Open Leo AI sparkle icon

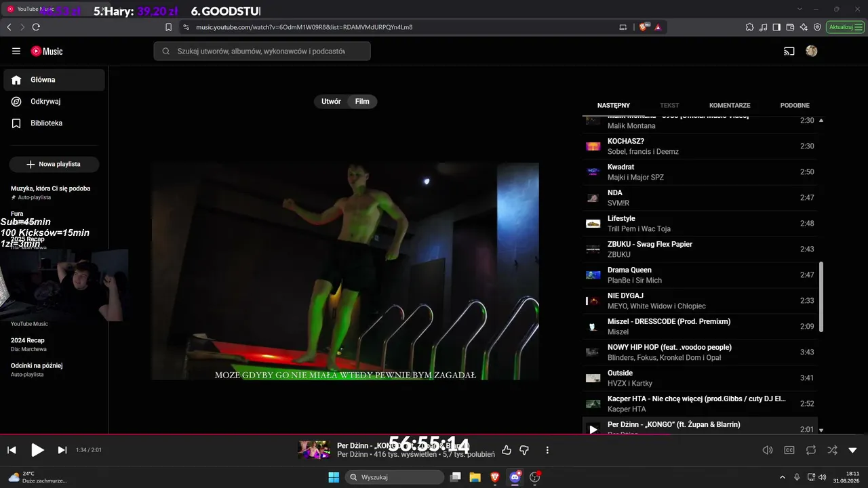[804, 27]
